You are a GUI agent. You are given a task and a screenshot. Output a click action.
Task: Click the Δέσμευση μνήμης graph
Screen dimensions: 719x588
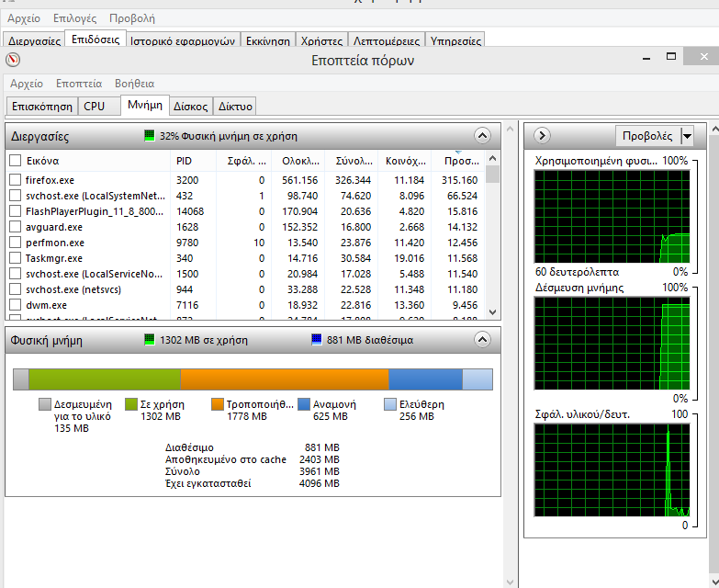(612, 343)
